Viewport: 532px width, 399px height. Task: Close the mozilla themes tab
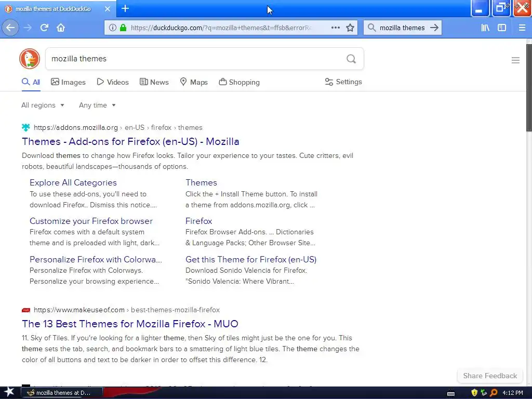(x=107, y=9)
